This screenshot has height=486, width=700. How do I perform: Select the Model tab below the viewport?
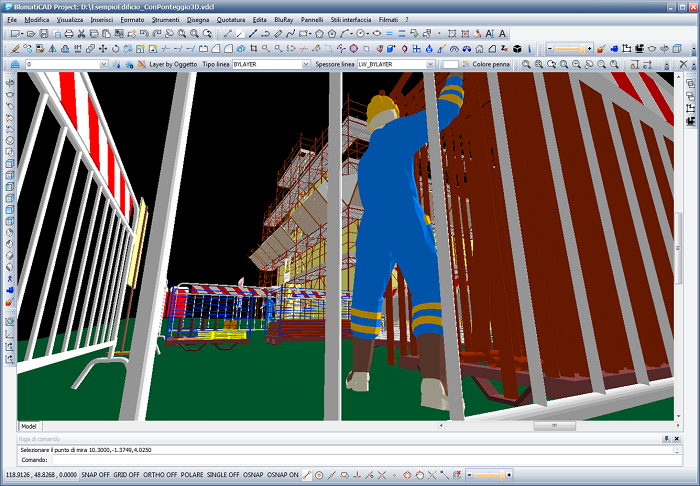[29, 426]
